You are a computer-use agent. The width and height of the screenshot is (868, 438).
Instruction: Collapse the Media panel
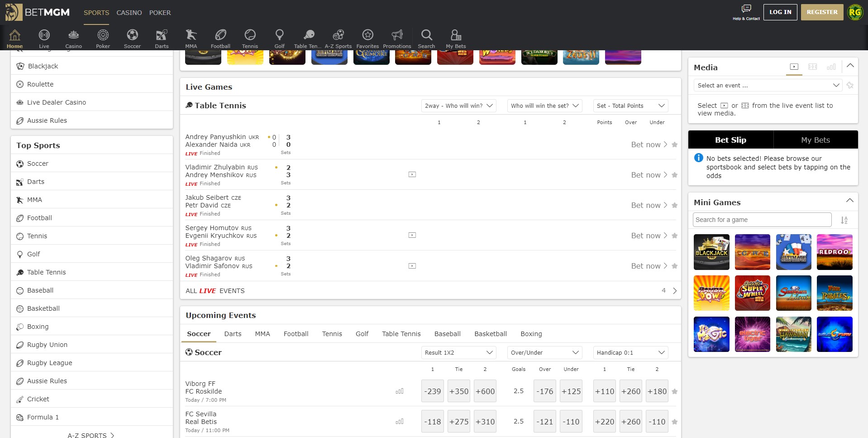point(850,66)
